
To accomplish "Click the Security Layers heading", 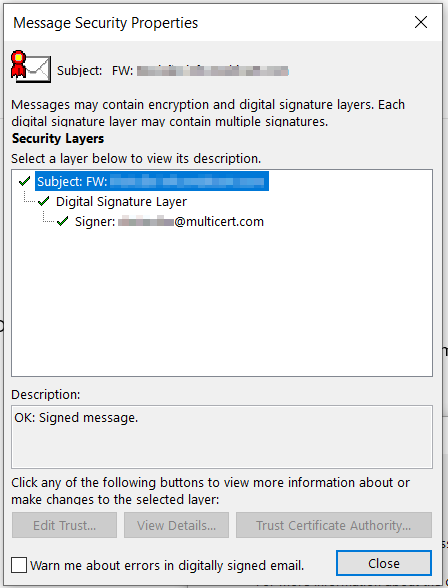I will coord(58,138).
